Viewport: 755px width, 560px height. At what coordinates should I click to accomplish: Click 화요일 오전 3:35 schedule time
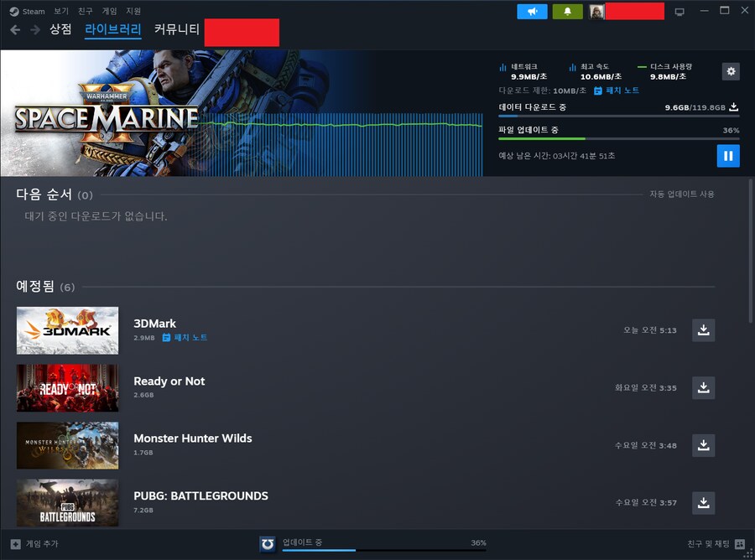(x=646, y=388)
